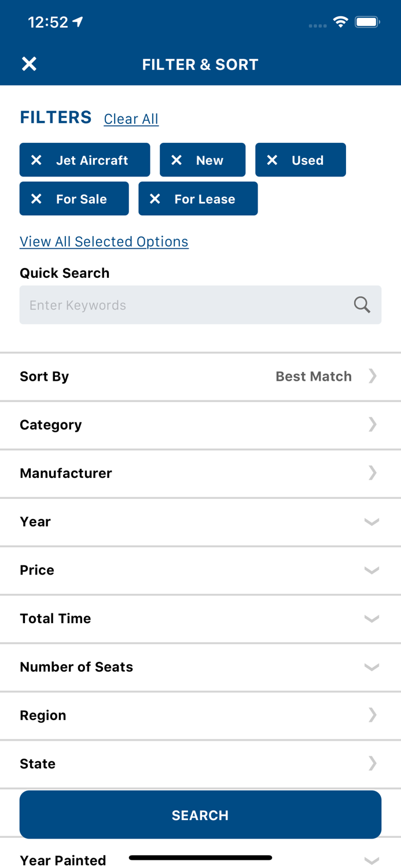Remove the Jet Aircraft filter chip

click(x=36, y=160)
